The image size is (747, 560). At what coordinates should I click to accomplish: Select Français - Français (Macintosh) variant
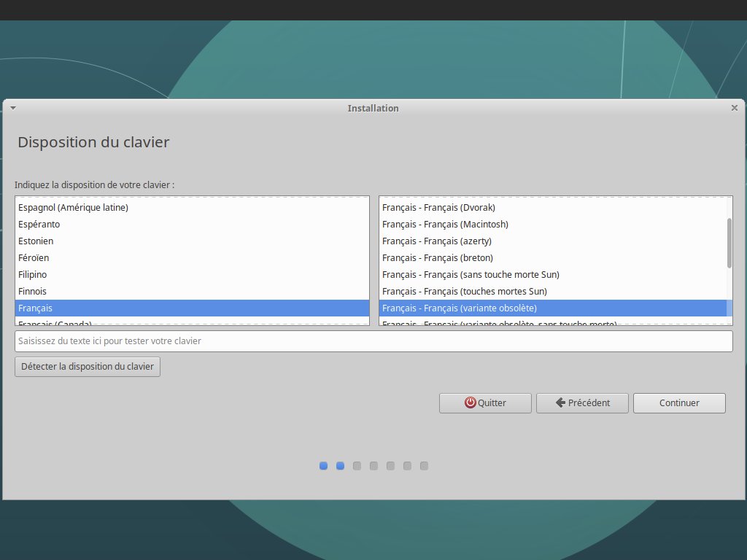(445, 225)
